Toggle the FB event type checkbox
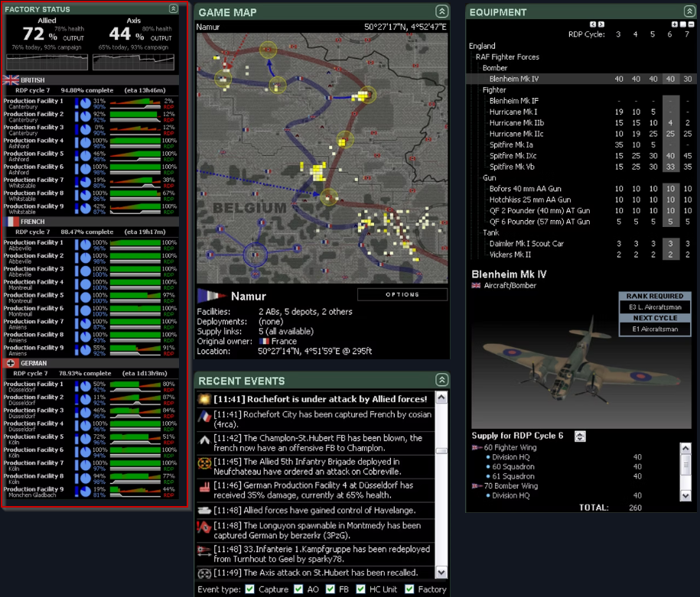The height and width of the screenshot is (597, 700). tap(330, 589)
